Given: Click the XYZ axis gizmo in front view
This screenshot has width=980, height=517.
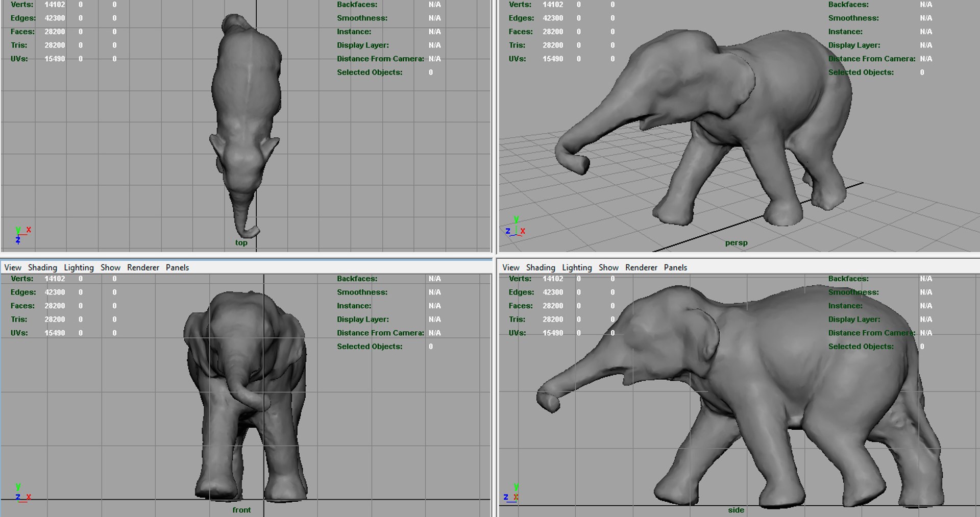Looking at the screenshot, I should click(x=22, y=493).
